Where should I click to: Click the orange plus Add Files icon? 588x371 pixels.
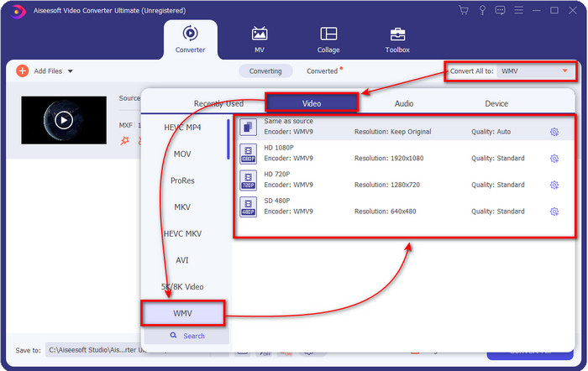pyautogui.click(x=22, y=71)
